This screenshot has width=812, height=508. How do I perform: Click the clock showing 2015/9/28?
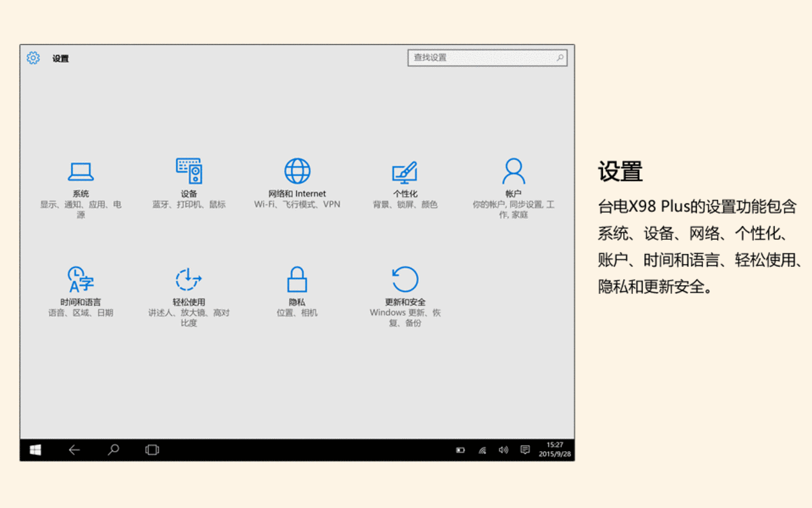[555, 450]
